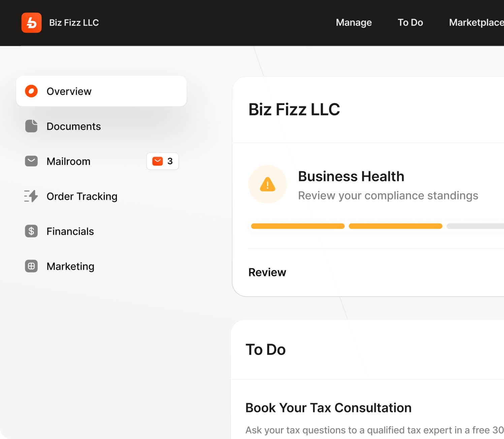The width and height of the screenshot is (504, 439).
Task: Click the Mailroom envelope icon in sidebar
Action: click(31, 161)
